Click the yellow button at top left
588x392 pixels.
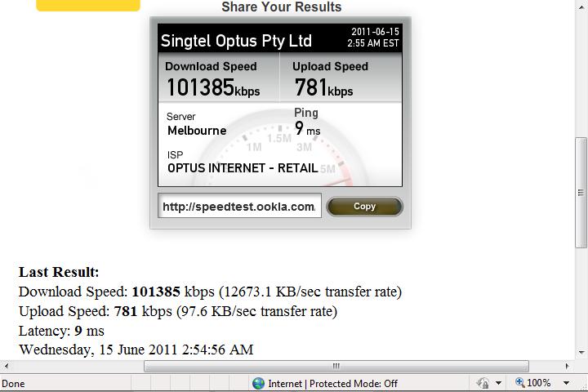click(88, 5)
